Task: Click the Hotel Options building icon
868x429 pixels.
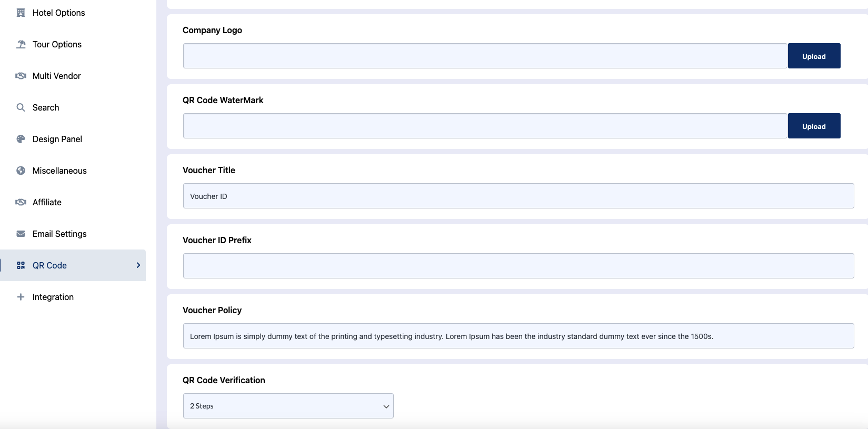Action: (21, 13)
